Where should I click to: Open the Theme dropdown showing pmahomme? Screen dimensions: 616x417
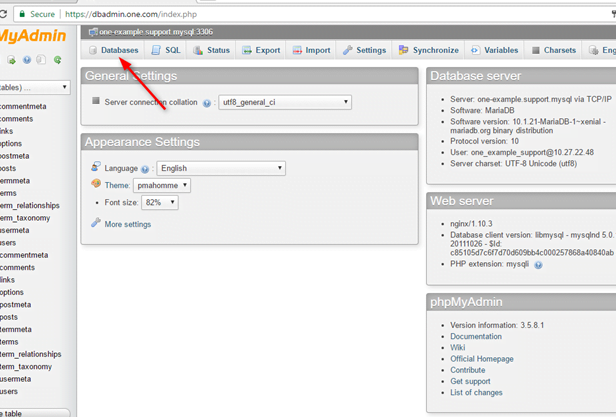point(162,185)
